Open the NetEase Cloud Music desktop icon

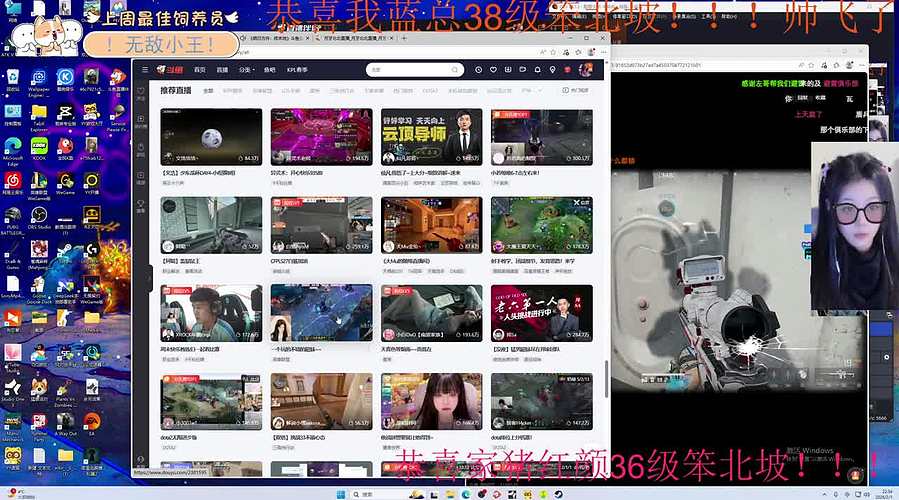click(13, 183)
